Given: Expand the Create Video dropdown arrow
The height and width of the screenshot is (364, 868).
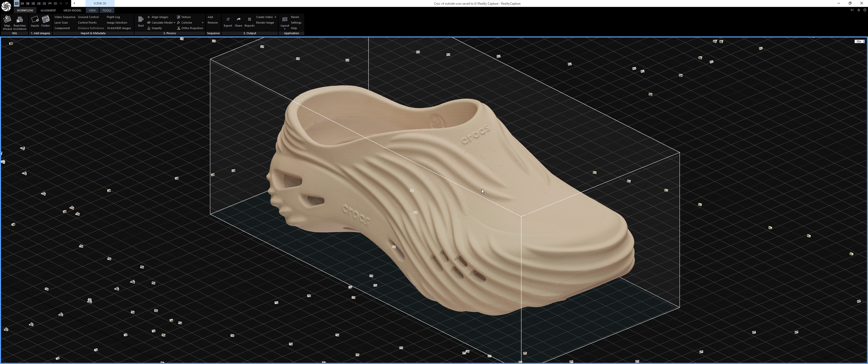Looking at the screenshot, I should [x=275, y=17].
